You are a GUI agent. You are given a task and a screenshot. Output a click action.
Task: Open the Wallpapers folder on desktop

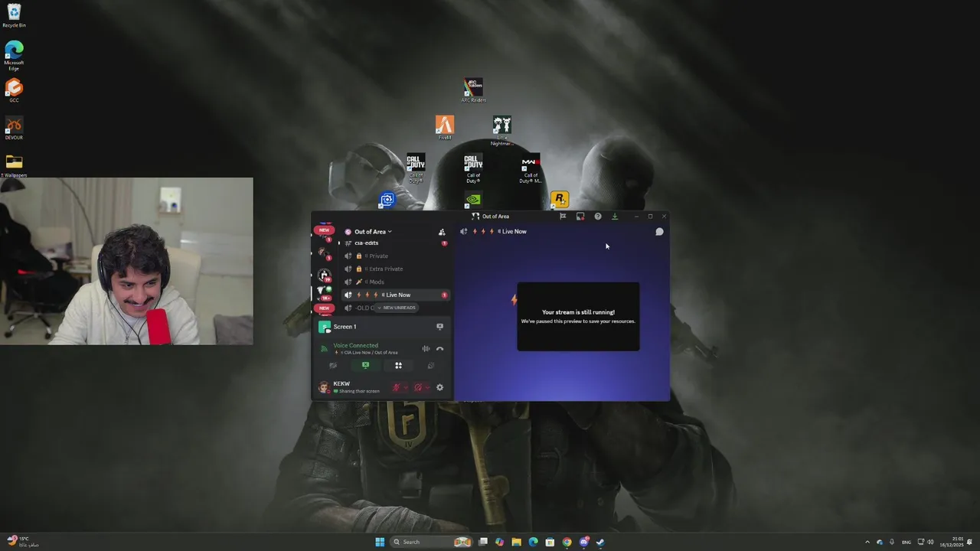14,165
